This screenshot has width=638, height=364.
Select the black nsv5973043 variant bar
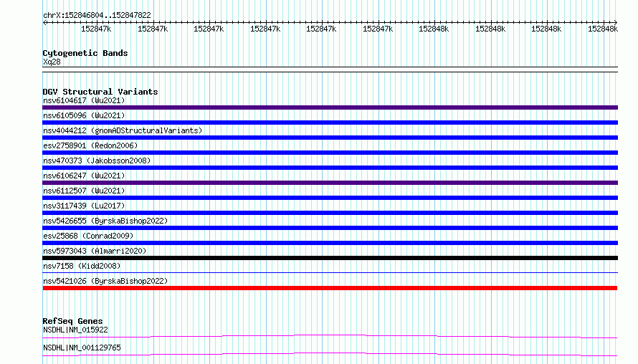tap(330, 258)
